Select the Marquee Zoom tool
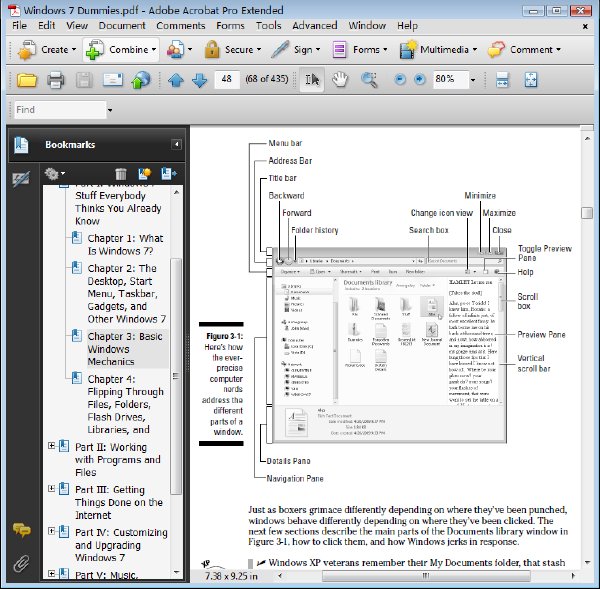600x589 pixels. click(x=369, y=80)
